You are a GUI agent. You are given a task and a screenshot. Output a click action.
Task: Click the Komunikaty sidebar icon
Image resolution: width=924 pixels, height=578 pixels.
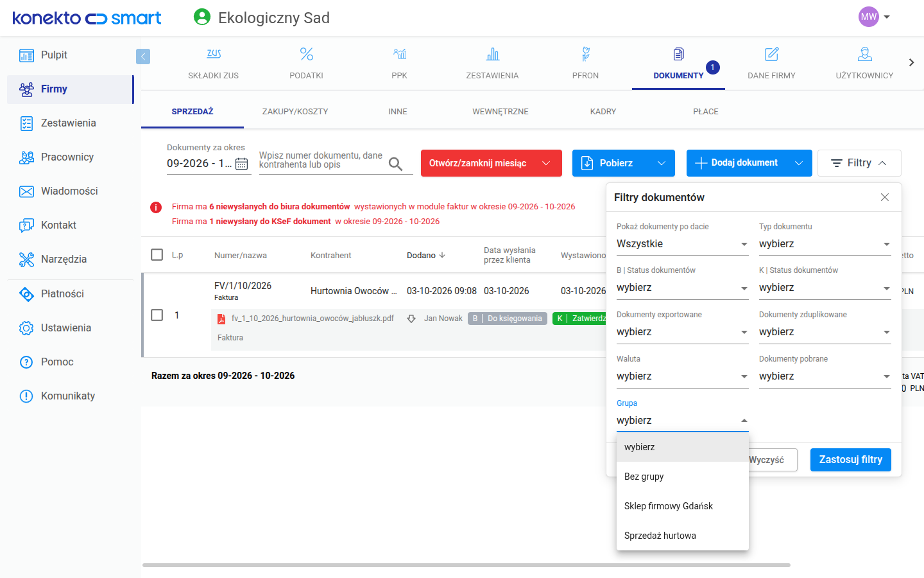[x=26, y=396]
